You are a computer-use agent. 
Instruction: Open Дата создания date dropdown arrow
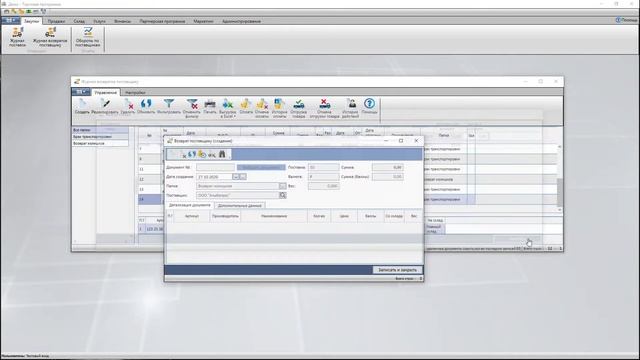coord(236,177)
